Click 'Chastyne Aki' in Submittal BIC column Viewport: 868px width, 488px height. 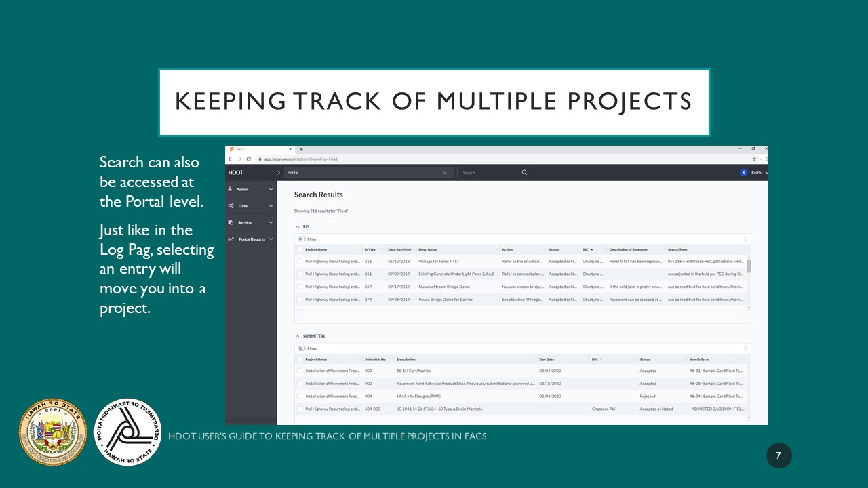(604, 409)
